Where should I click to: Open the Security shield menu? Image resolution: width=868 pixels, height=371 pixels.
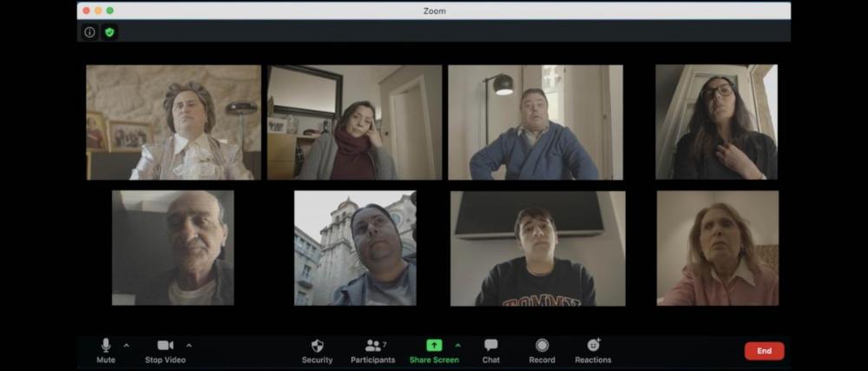(x=317, y=351)
